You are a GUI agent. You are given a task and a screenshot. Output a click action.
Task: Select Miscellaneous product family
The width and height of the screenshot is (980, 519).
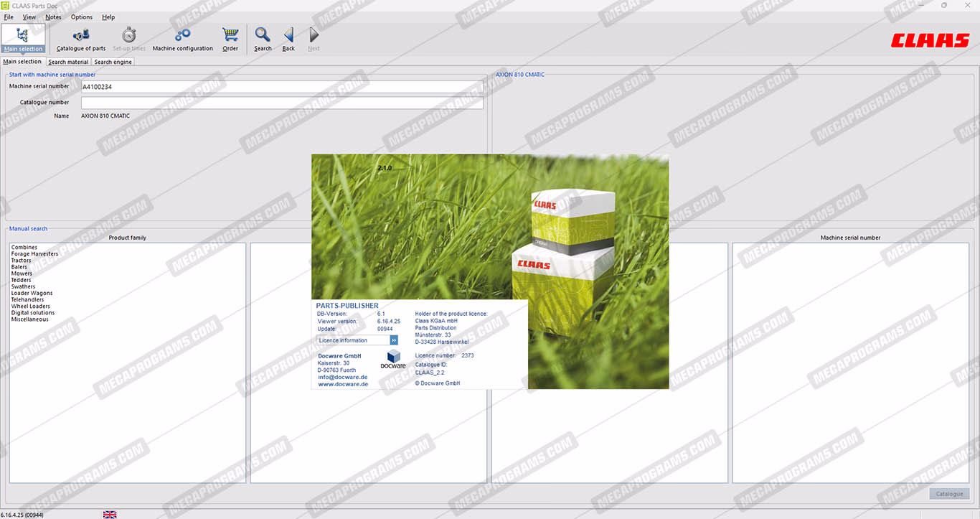(30, 319)
